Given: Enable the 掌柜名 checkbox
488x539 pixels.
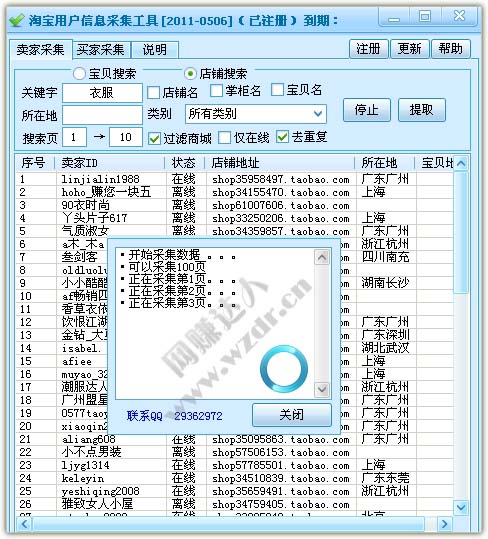Looking at the screenshot, I should (x=216, y=91).
